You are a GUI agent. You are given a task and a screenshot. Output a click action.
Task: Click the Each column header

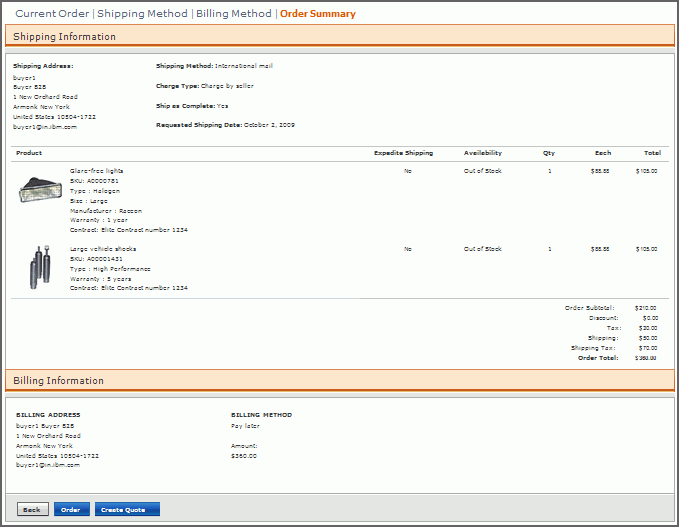click(603, 153)
